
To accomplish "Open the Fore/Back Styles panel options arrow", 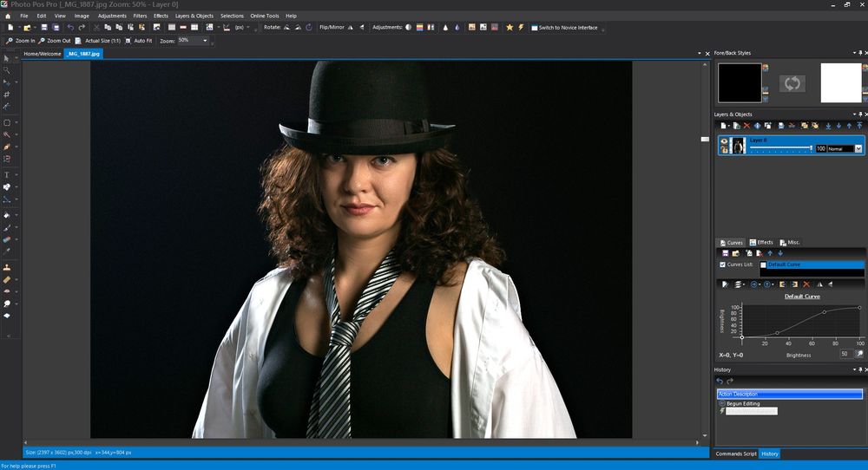I will pos(854,53).
